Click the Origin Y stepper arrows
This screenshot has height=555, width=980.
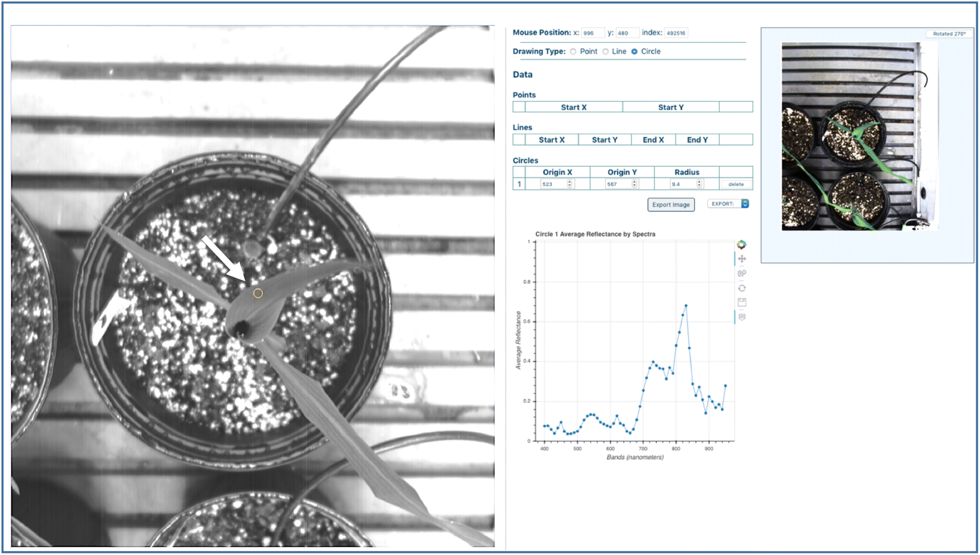[634, 184]
